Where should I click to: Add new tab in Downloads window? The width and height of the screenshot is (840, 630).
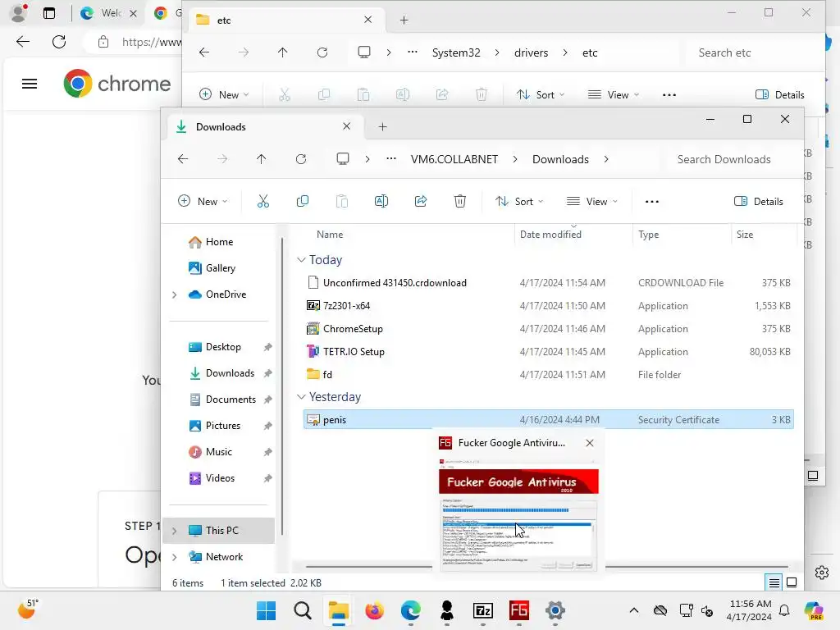(x=382, y=127)
